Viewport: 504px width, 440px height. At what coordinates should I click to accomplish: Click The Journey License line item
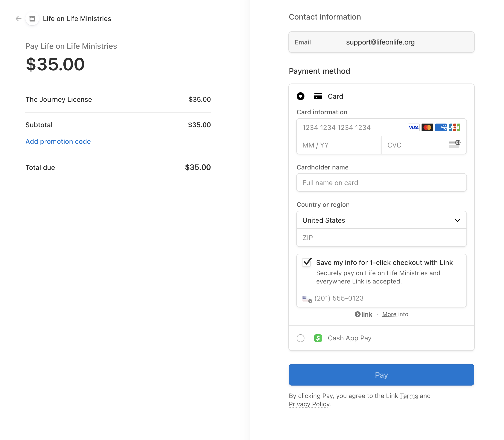(x=118, y=99)
